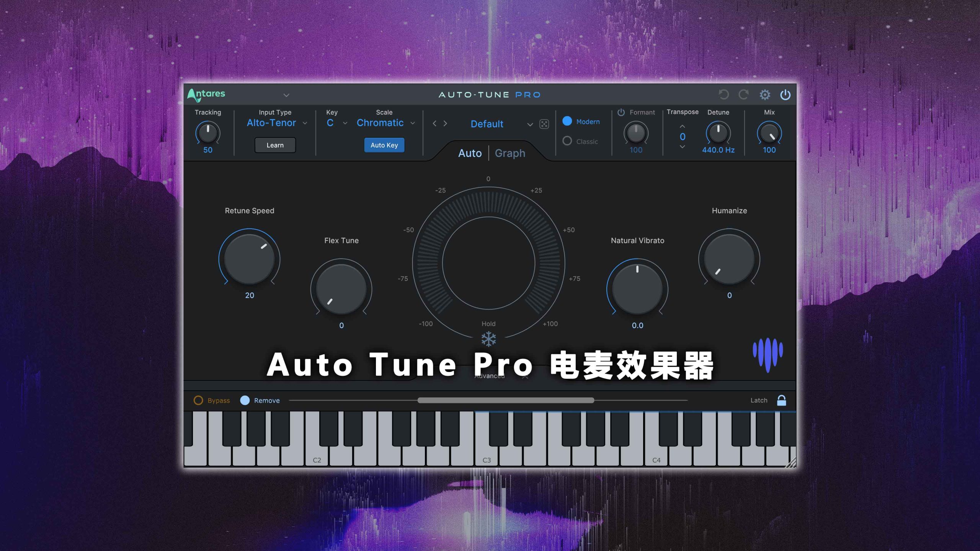Click the Learn button

(x=274, y=145)
